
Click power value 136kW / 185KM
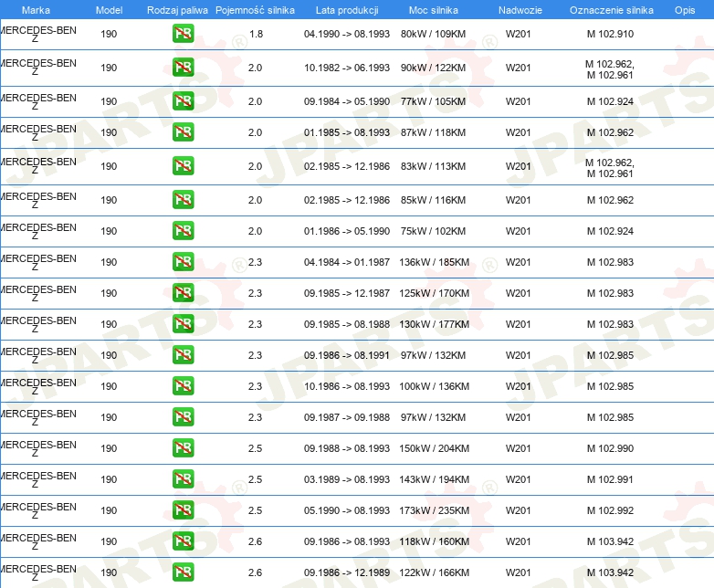(434, 262)
